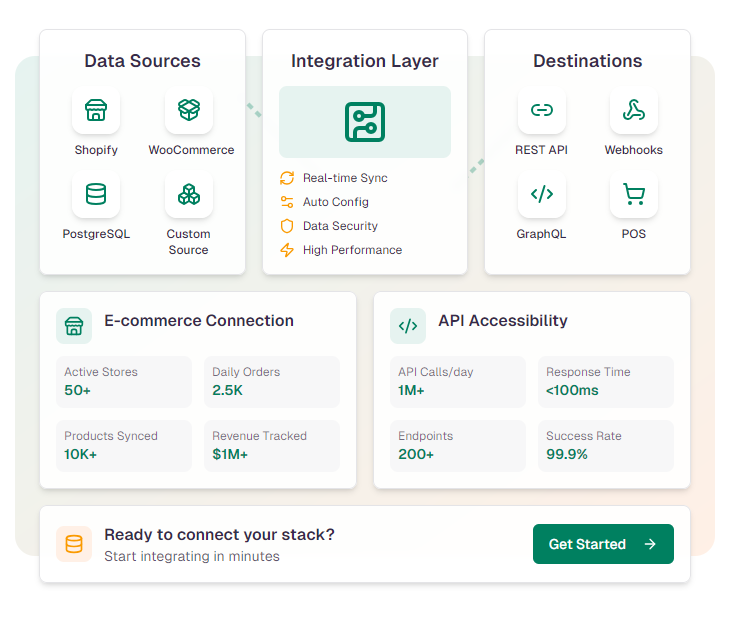730x619 pixels.
Task: Click the Endpoints label
Action: pyautogui.click(x=426, y=436)
